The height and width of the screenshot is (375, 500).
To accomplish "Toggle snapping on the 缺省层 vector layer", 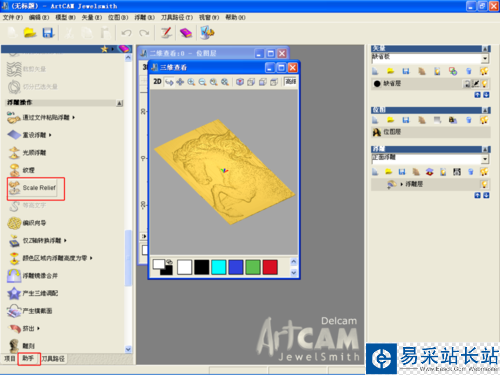I will [476, 84].
